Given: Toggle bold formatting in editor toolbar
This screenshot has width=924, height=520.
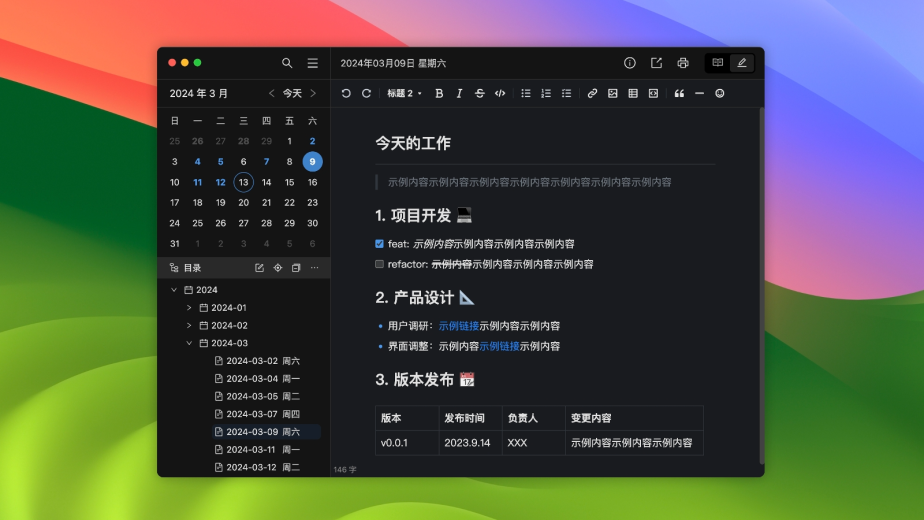Looking at the screenshot, I should [x=439, y=93].
